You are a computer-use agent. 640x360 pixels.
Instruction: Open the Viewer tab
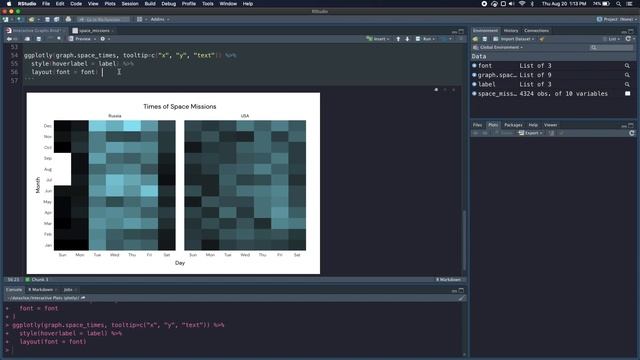pos(550,125)
